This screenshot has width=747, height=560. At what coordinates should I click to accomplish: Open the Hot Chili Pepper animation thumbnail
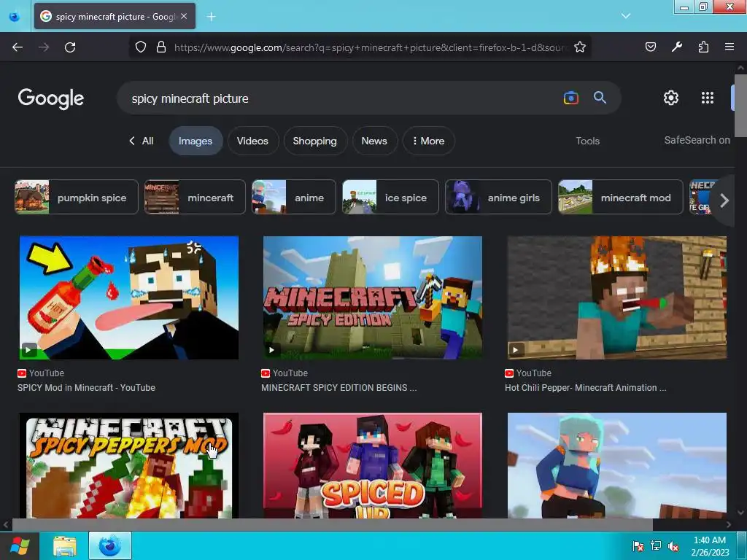pyautogui.click(x=617, y=297)
